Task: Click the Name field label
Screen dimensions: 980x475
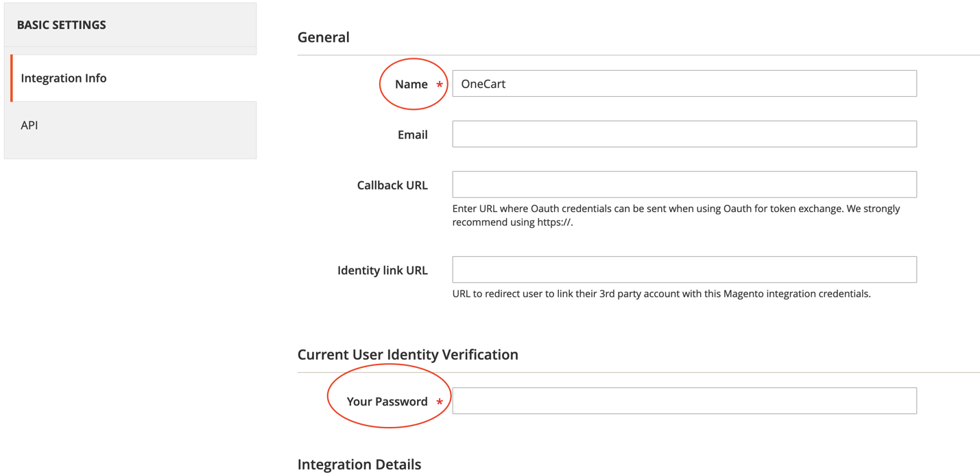Action: pos(411,84)
